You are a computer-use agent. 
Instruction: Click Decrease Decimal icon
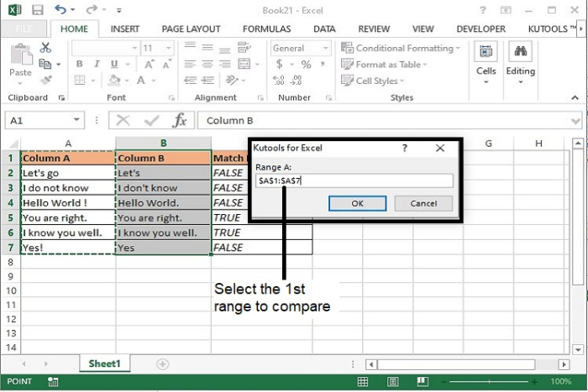[296, 81]
